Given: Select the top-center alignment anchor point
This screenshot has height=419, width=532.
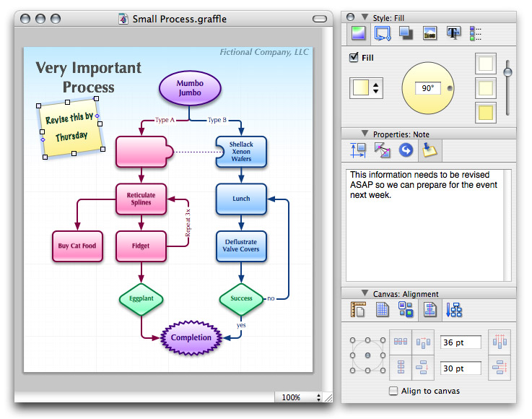Looking at the screenshot, I should pyautogui.click(x=368, y=340).
